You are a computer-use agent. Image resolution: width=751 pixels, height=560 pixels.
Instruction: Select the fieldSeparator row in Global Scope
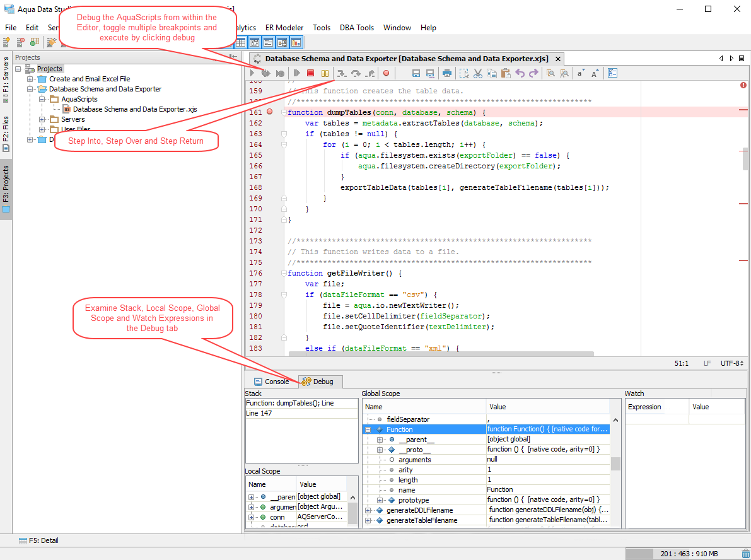pos(486,419)
